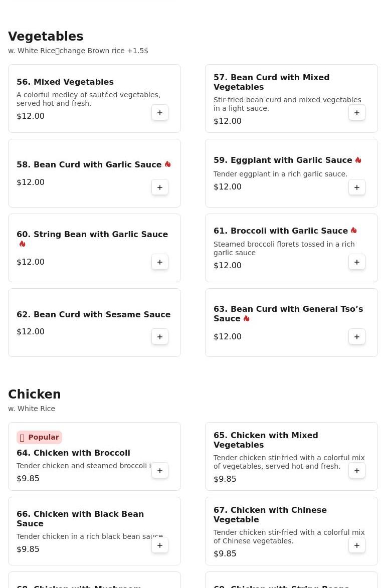Add Chicken with Black Bean Sauce
Viewport: 386px width, 588px height.
160,545
